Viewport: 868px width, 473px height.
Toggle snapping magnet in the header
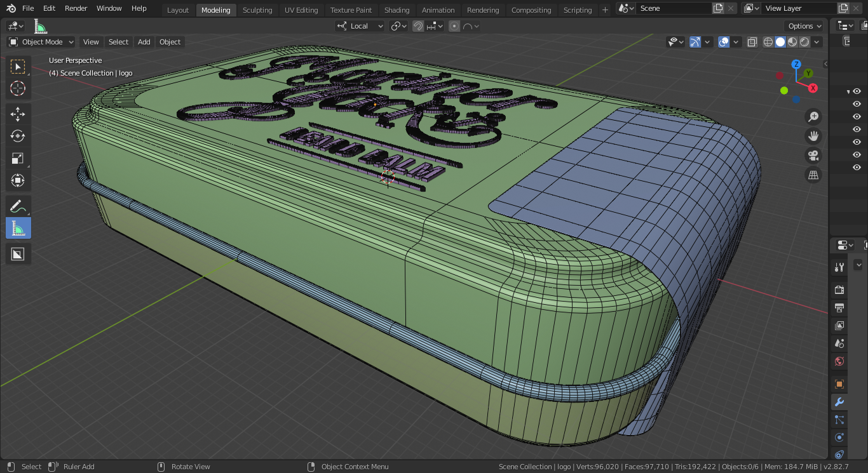click(418, 26)
